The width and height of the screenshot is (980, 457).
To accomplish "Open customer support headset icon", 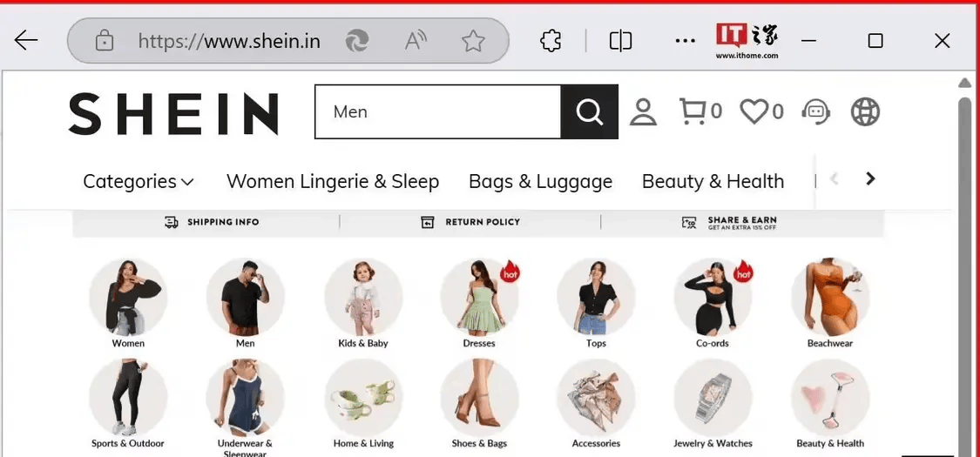I will click(x=816, y=111).
